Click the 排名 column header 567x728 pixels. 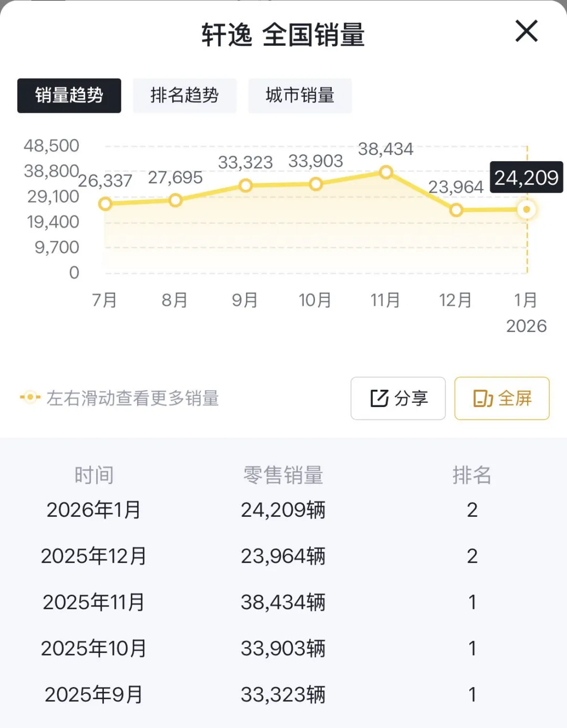pos(472,475)
